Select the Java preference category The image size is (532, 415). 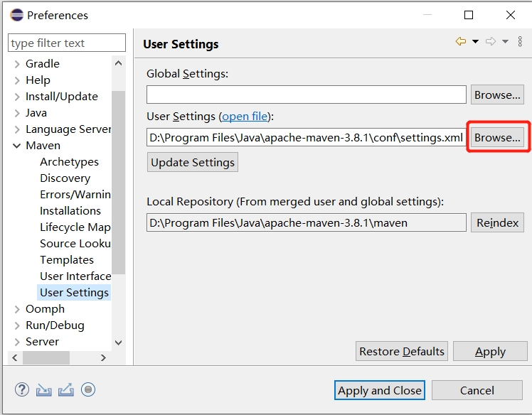(36, 113)
